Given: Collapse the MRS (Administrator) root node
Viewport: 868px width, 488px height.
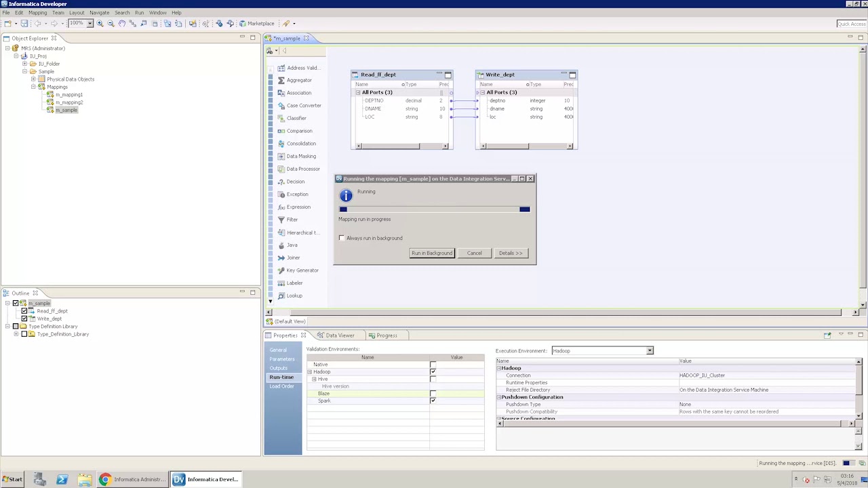Looking at the screenshot, I should point(7,48).
